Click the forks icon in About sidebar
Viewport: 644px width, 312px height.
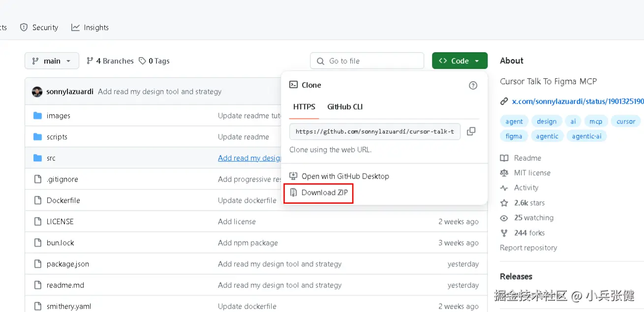point(504,233)
